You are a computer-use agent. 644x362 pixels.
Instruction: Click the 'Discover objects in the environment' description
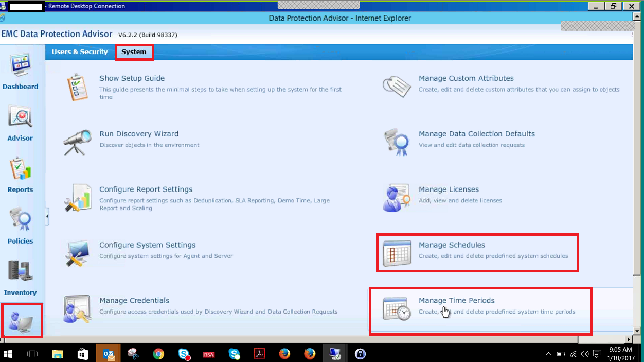[x=149, y=145]
